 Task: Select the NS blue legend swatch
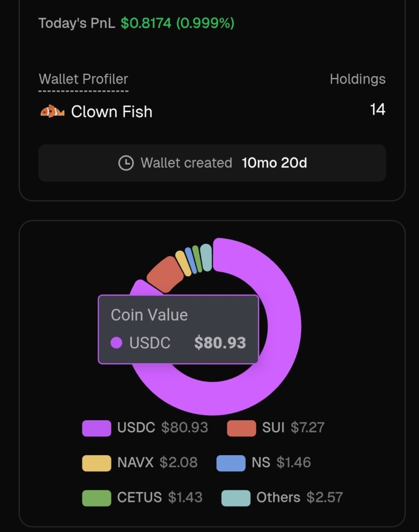(x=231, y=463)
